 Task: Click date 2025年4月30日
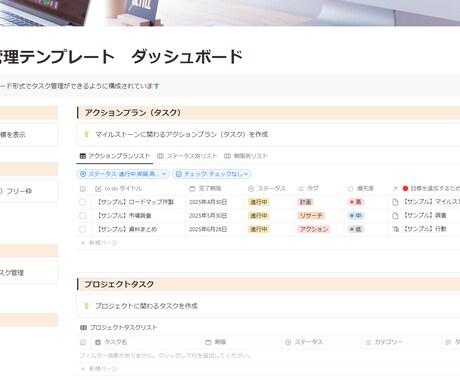(208, 202)
